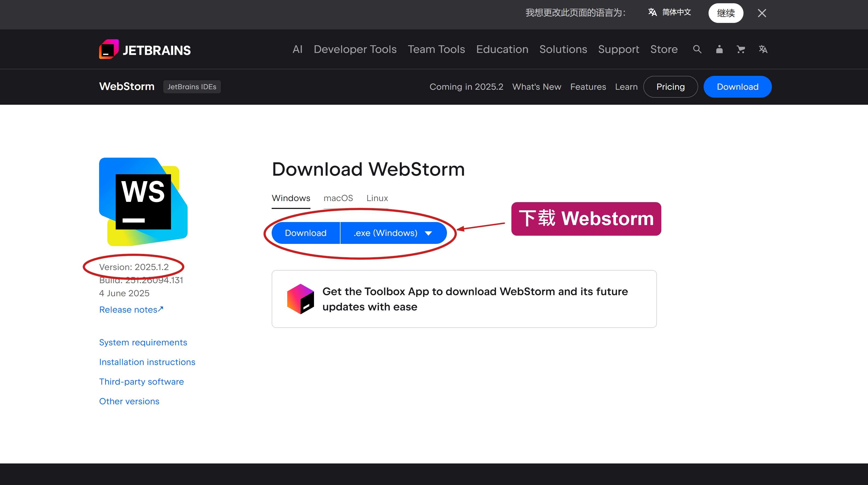This screenshot has height=485, width=868.
Task: Open System requirements
Action: pos(143,342)
